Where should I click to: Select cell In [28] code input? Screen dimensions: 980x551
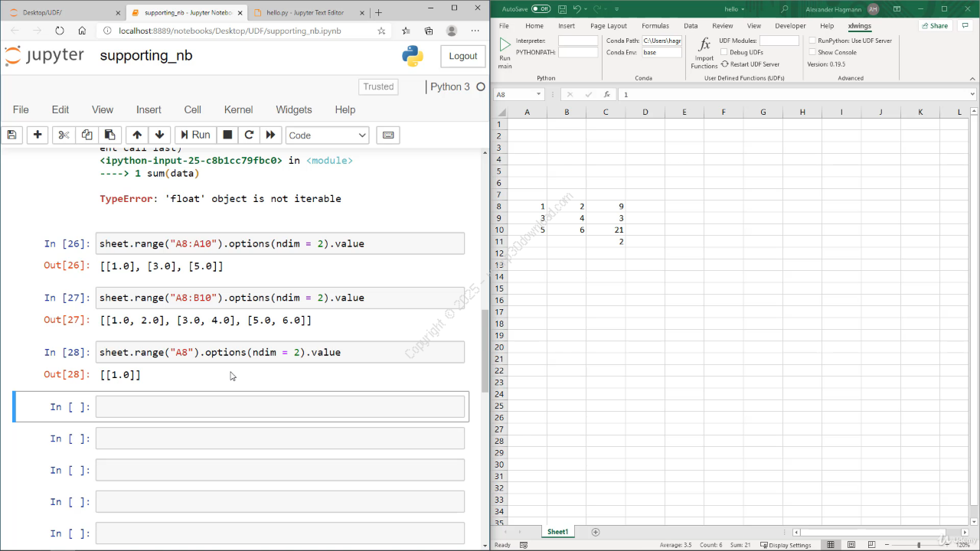click(280, 352)
